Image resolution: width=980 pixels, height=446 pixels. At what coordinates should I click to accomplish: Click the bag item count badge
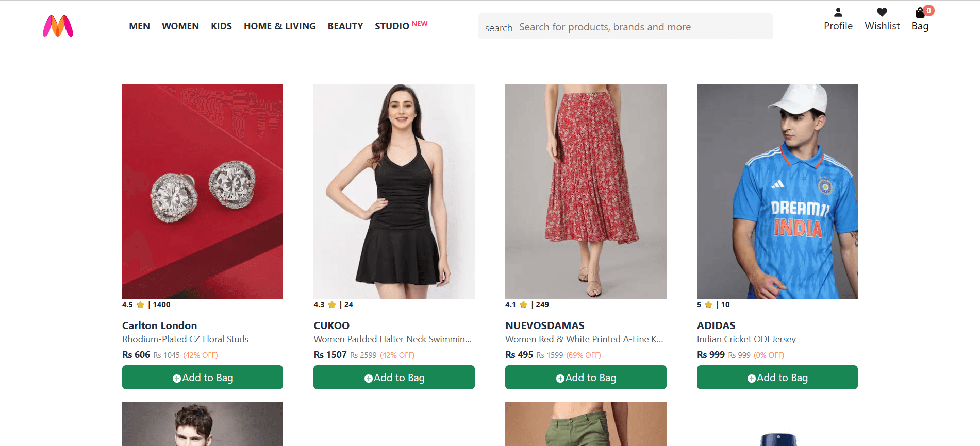[x=928, y=10]
